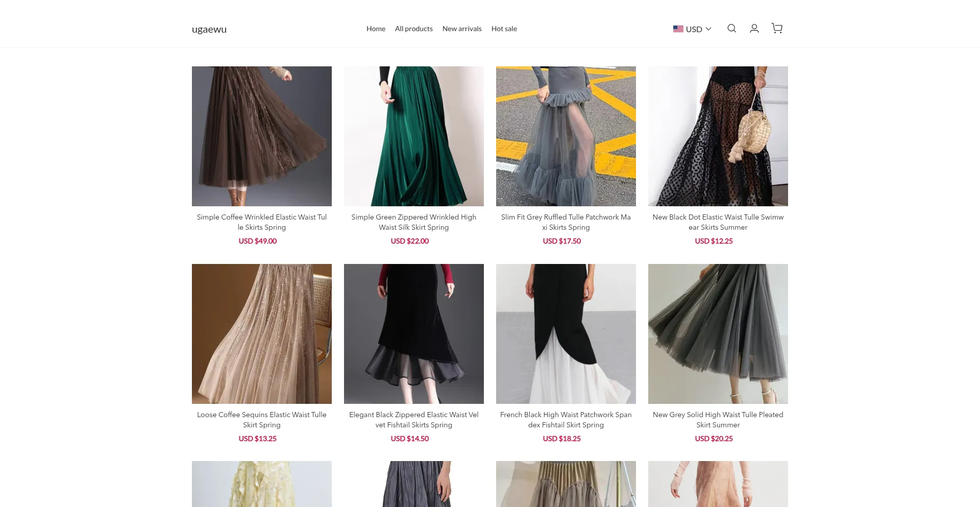Viewport: 980px width, 507px height.
Task: Click the black polka dot skirt image
Action: click(x=718, y=136)
